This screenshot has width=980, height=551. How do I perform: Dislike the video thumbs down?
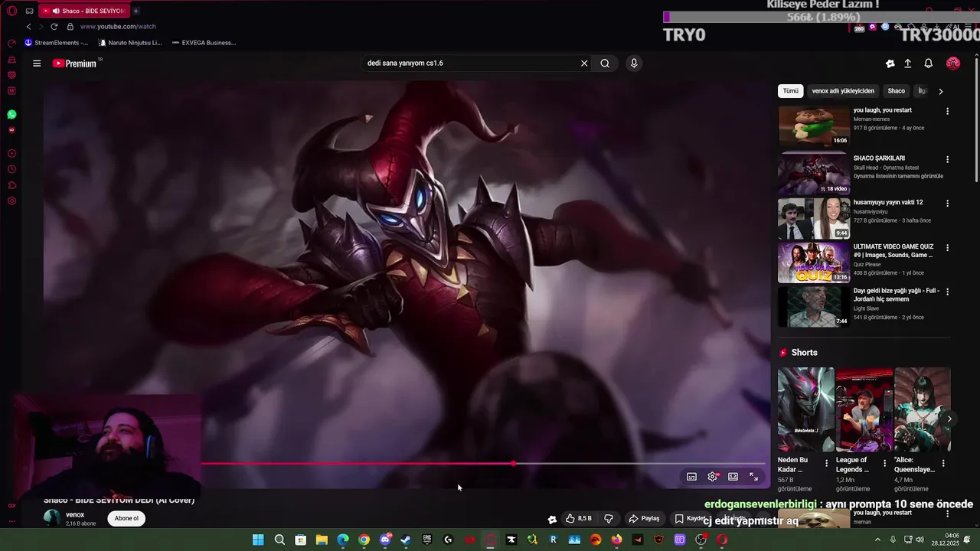(609, 519)
